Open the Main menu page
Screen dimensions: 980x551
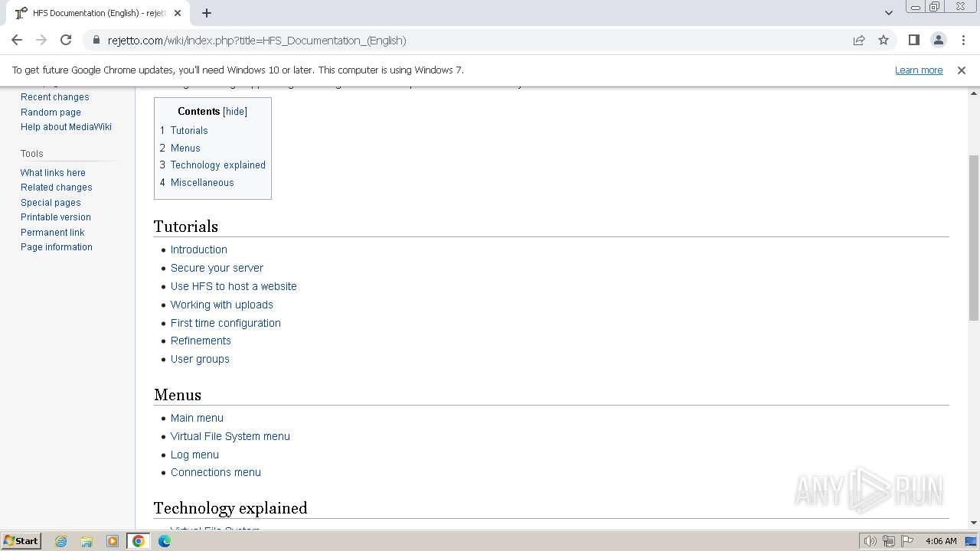click(197, 418)
